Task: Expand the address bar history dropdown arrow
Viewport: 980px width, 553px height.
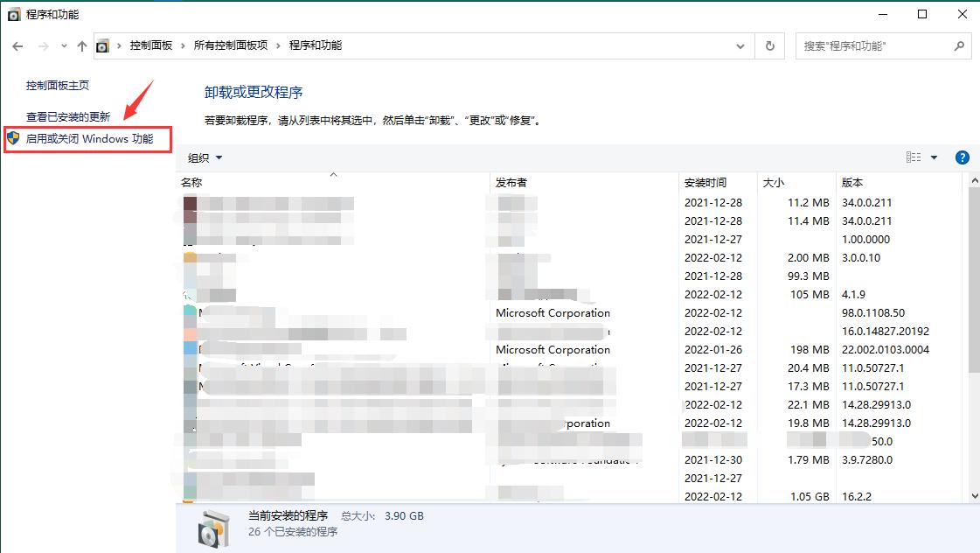Action: tap(740, 45)
